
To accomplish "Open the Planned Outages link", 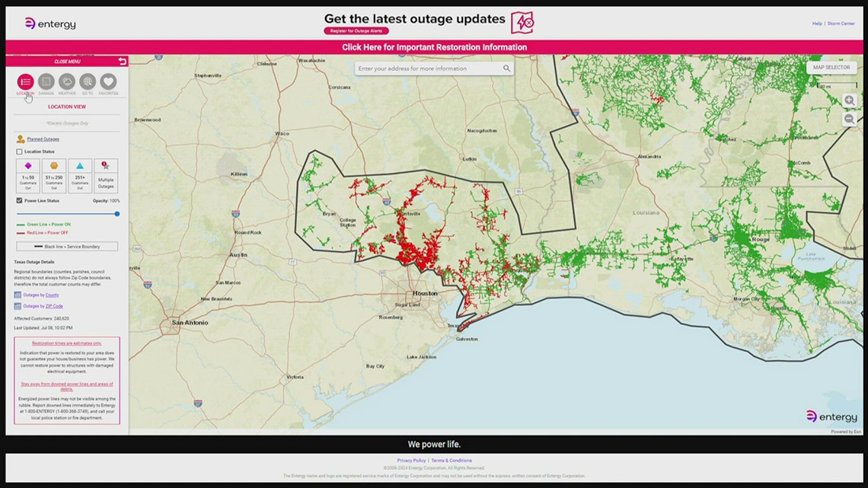I will (43, 139).
